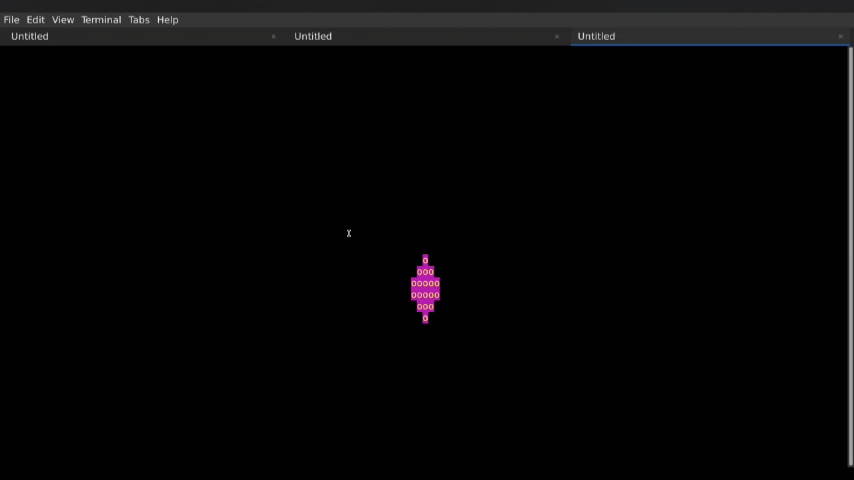854x480 pixels.
Task: Close the second Untitled tab
Action: 557,37
